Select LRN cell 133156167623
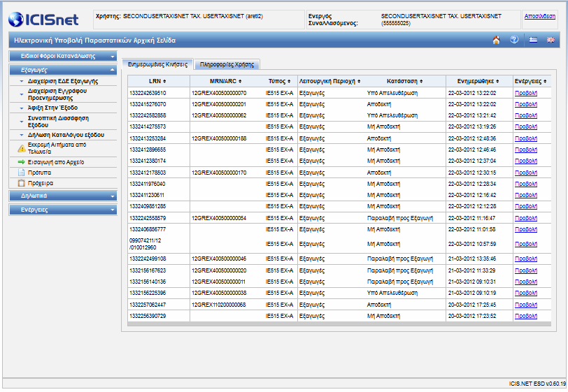568x392 pixels. pyautogui.click(x=148, y=270)
